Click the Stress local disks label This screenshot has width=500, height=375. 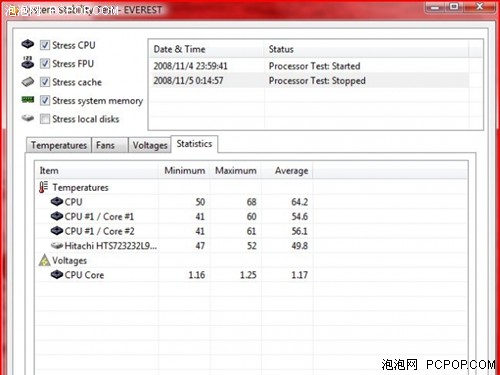86,119
